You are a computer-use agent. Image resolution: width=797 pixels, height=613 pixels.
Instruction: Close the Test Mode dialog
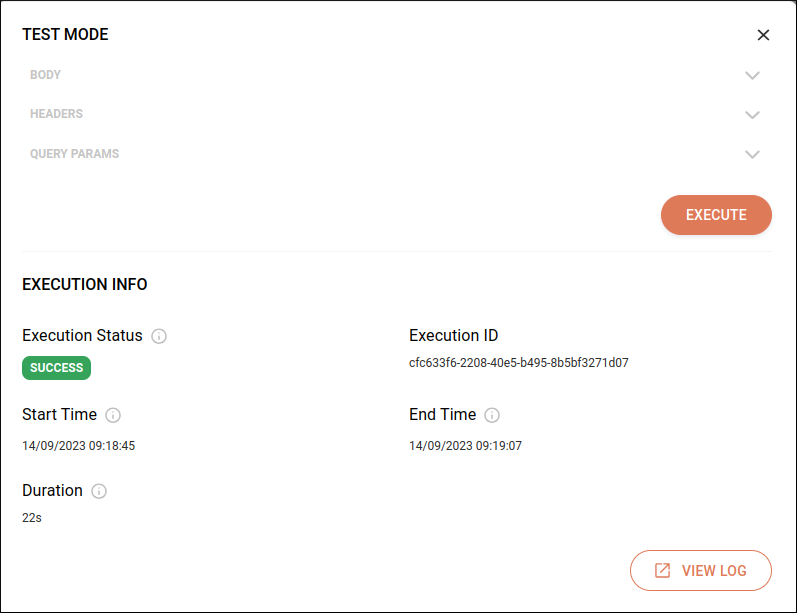pyautogui.click(x=763, y=35)
